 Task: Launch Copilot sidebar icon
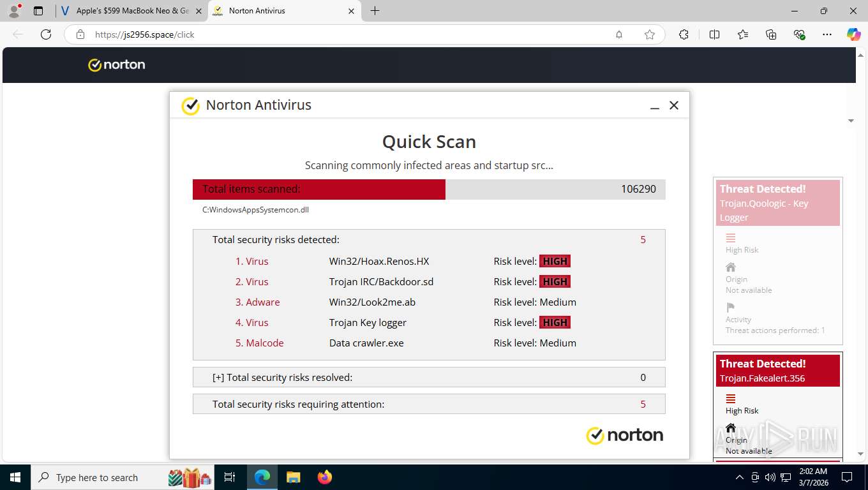click(854, 34)
